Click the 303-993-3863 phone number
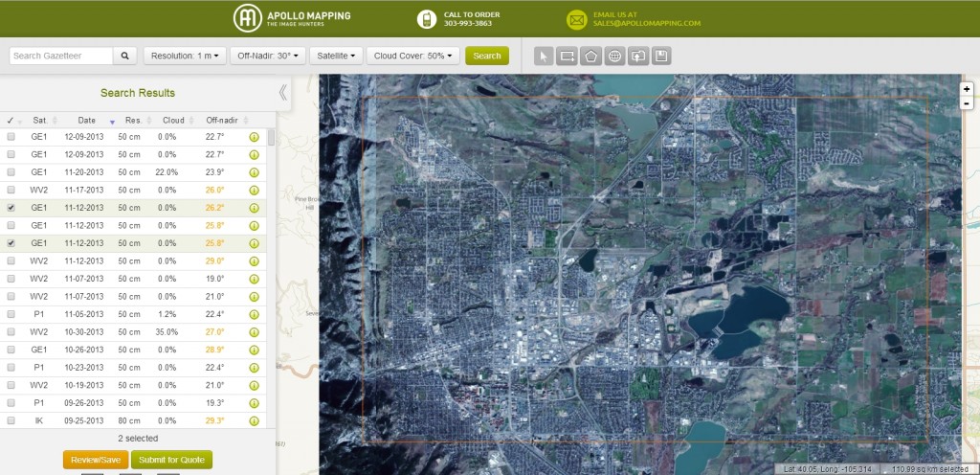This screenshot has height=475, width=980. [468, 23]
